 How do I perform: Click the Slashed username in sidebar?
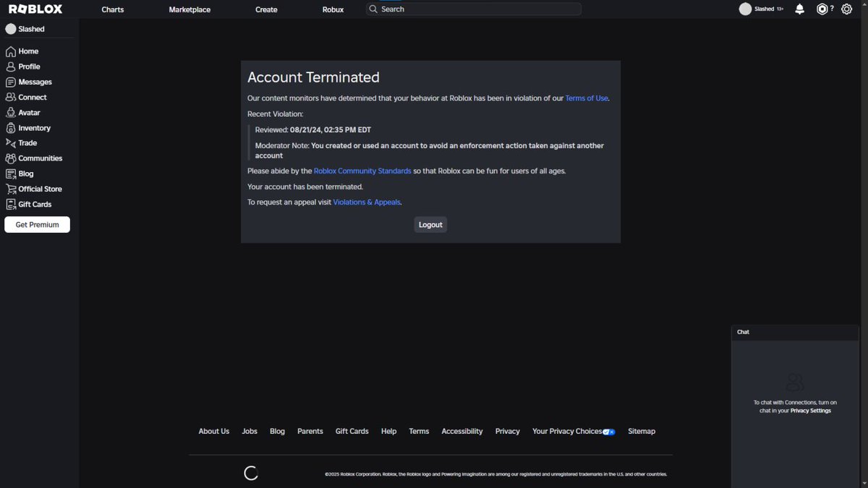[x=32, y=30]
